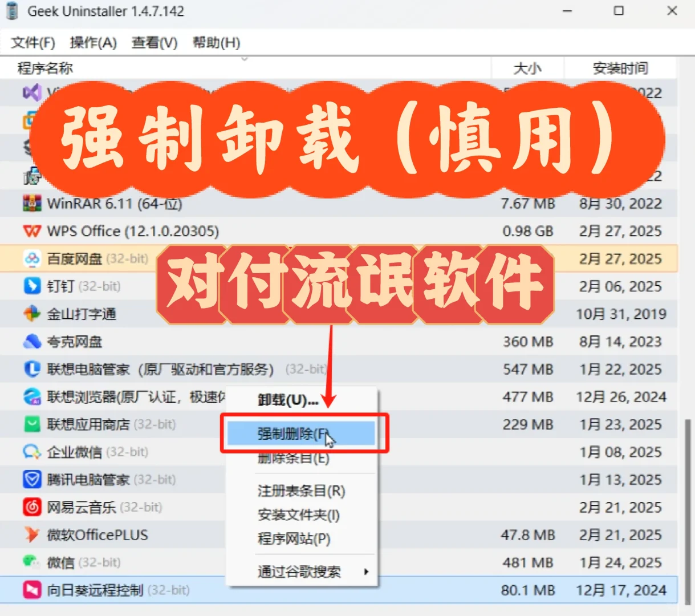Open 注册表条目(R) from the context menu
The height and width of the screenshot is (616, 695).
pos(300,491)
